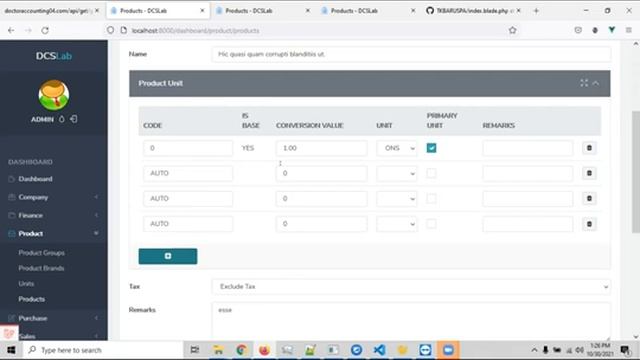Click the Pocket save icon in the toolbar
Screen dimensions: 640x360
[x=578, y=30]
